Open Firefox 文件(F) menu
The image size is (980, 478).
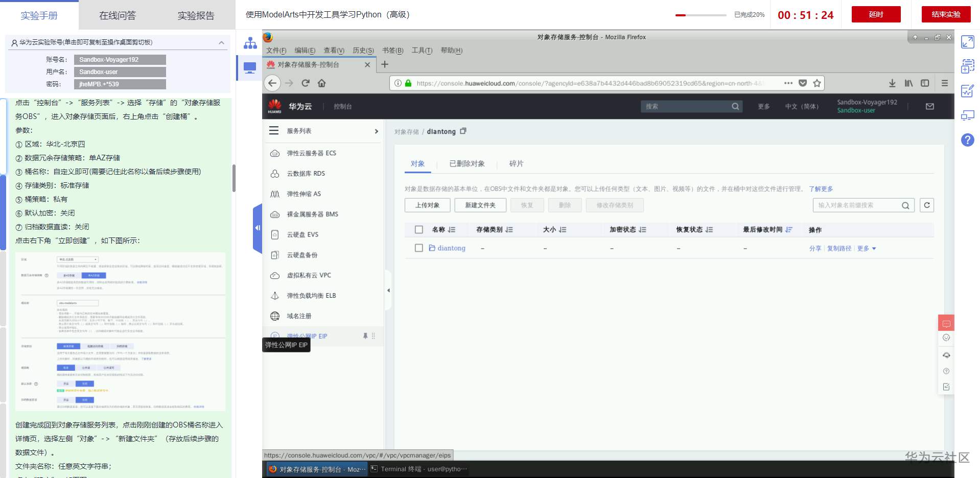click(276, 51)
